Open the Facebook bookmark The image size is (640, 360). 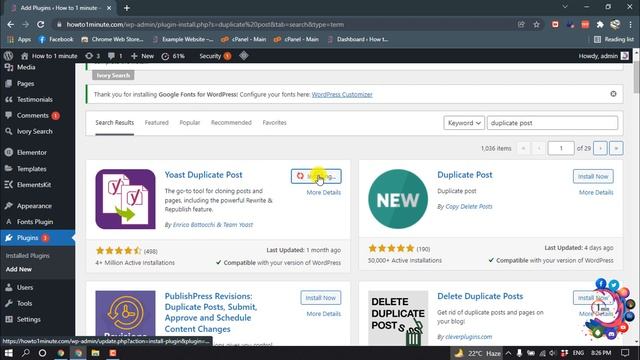pos(56,39)
